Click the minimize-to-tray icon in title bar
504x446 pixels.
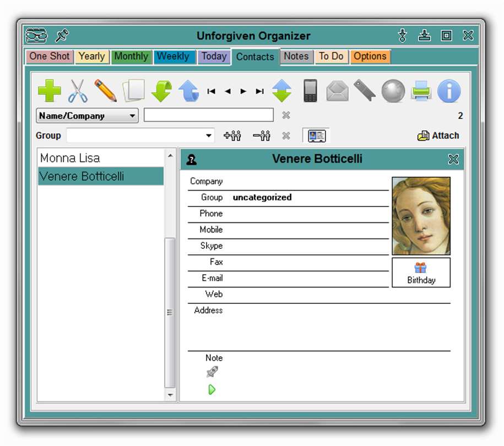tap(424, 35)
